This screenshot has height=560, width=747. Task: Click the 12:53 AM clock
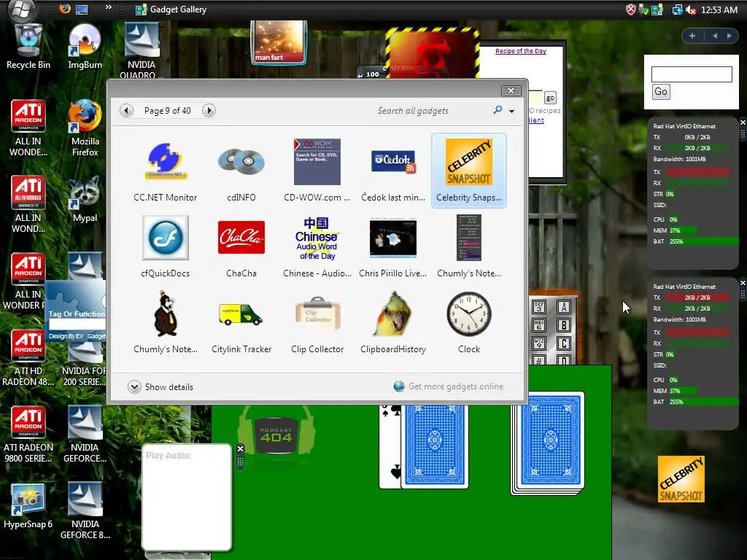click(x=719, y=9)
